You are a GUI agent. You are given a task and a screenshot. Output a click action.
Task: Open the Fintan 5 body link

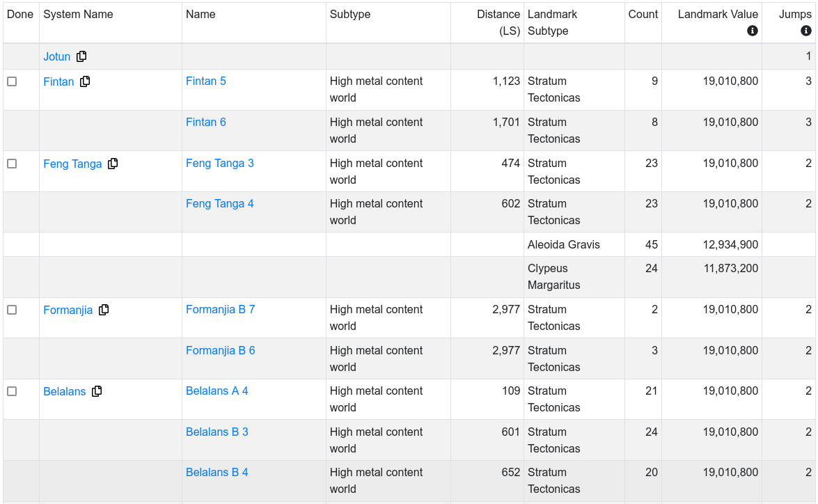point(205,81)
